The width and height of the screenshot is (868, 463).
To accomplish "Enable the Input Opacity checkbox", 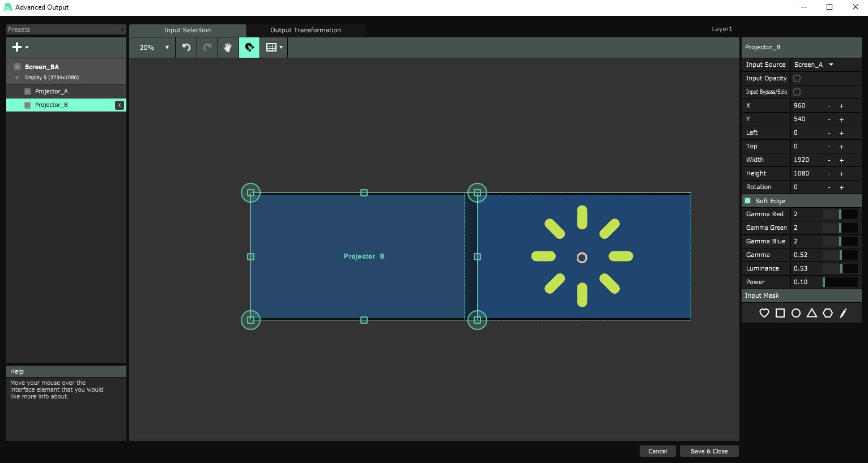I will tap(797, 79).
